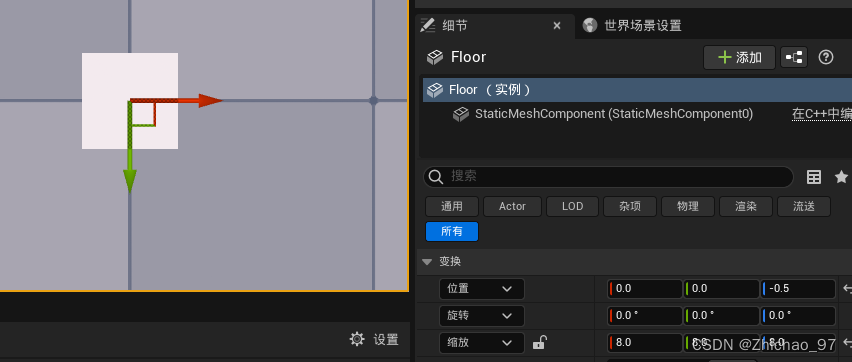Filter details by 物理

pyautogui.click(x=688, y=207)
